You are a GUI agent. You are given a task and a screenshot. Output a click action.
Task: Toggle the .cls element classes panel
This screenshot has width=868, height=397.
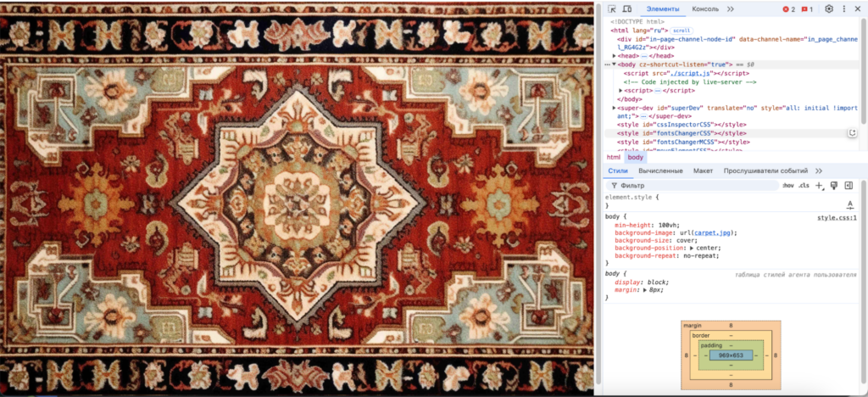[804, 186]
